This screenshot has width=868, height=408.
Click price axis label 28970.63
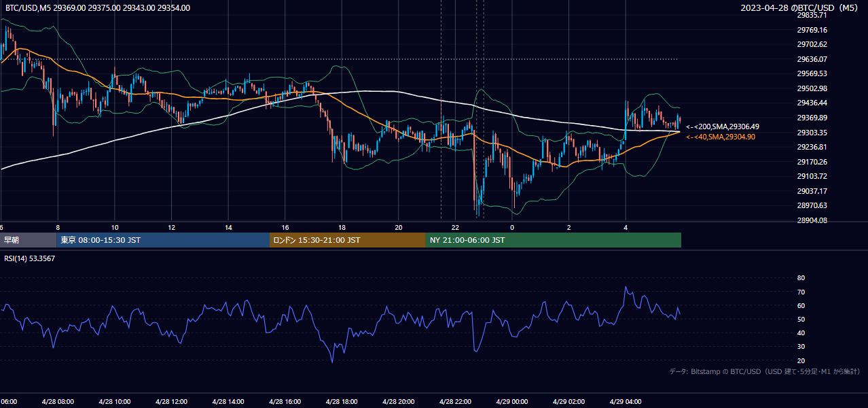[812, 205]
